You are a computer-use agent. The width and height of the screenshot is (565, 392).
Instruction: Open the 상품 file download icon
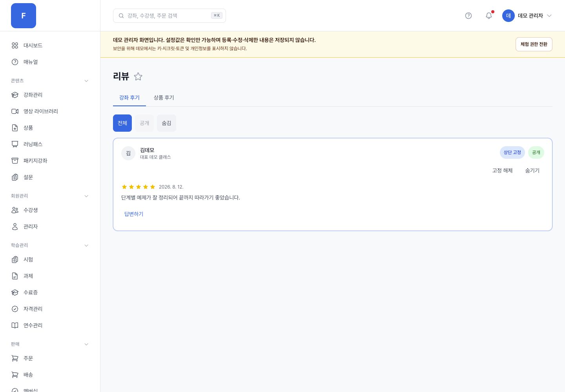point(15,128)
